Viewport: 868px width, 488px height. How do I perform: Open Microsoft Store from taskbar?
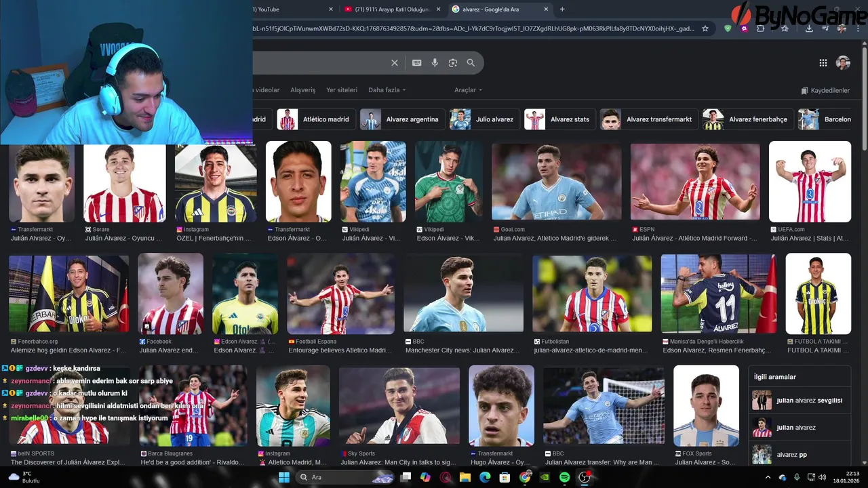505,477
